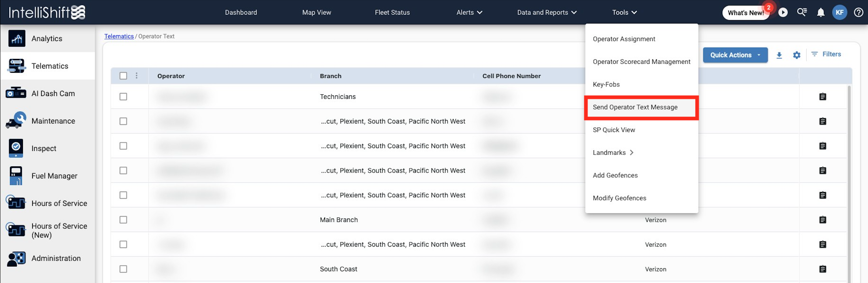This screenshot has width=868, height=283.
Task: Click the notifications bell icon
Action: coord(820,13)
